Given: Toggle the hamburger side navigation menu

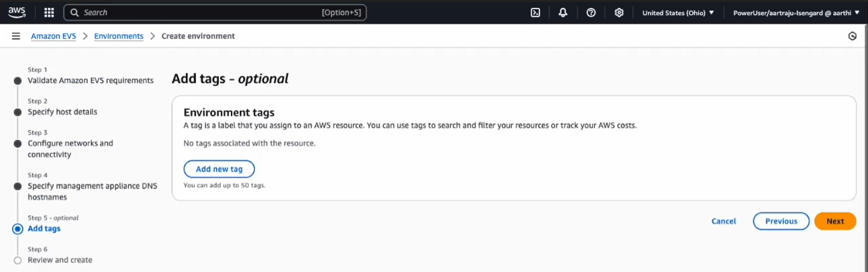Looking at the screenshot, I should click(x=16, y=36).
